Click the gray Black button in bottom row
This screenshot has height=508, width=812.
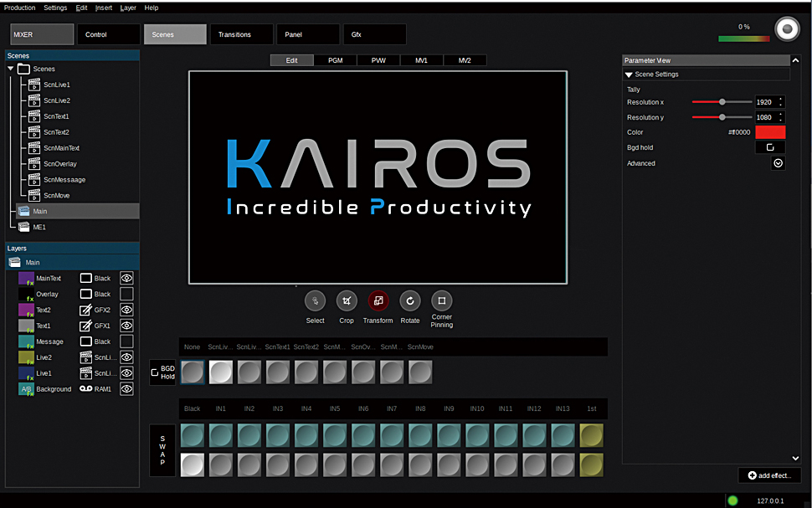193,464
